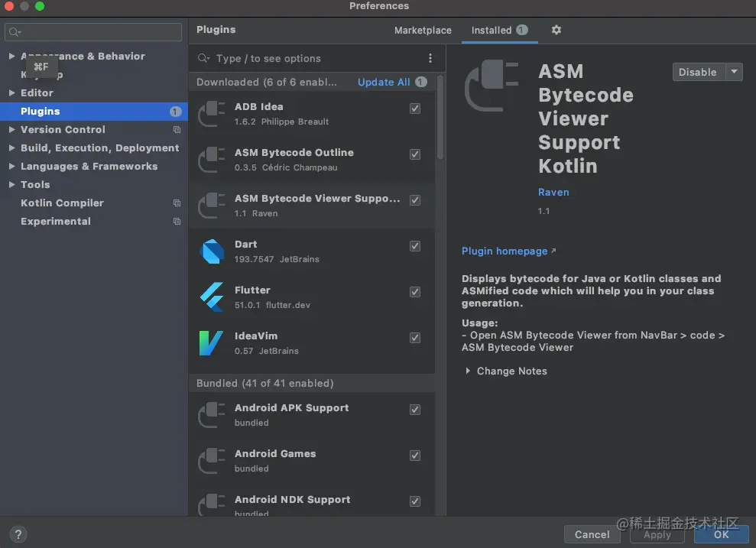
Task: Click the update count badge beside Update All
Action: pos(421,82)
